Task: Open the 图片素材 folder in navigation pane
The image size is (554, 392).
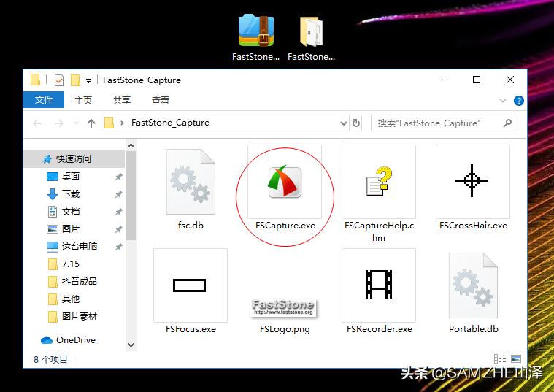Action: (x=79, y=317)
